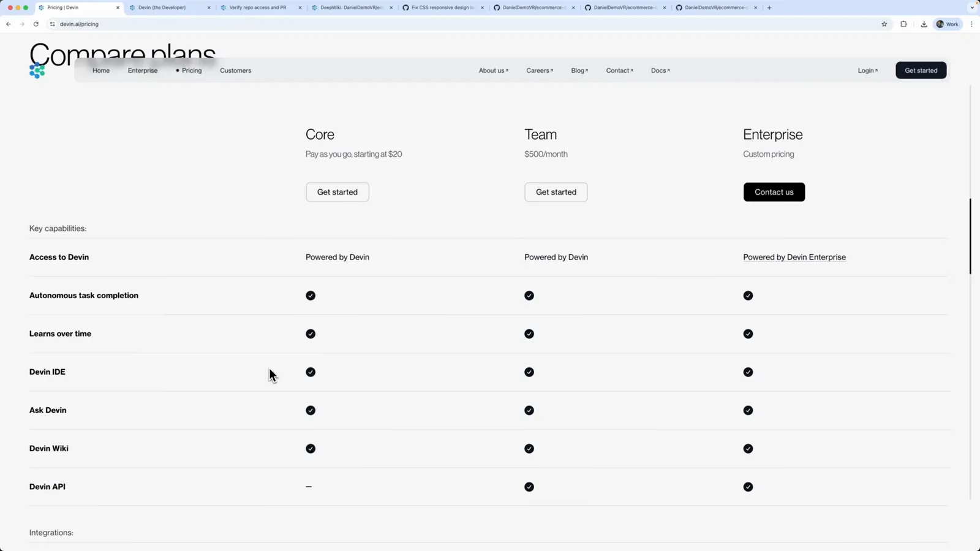Go back with browser back arrow
This screenshot has height=551, width=980.
9,24
